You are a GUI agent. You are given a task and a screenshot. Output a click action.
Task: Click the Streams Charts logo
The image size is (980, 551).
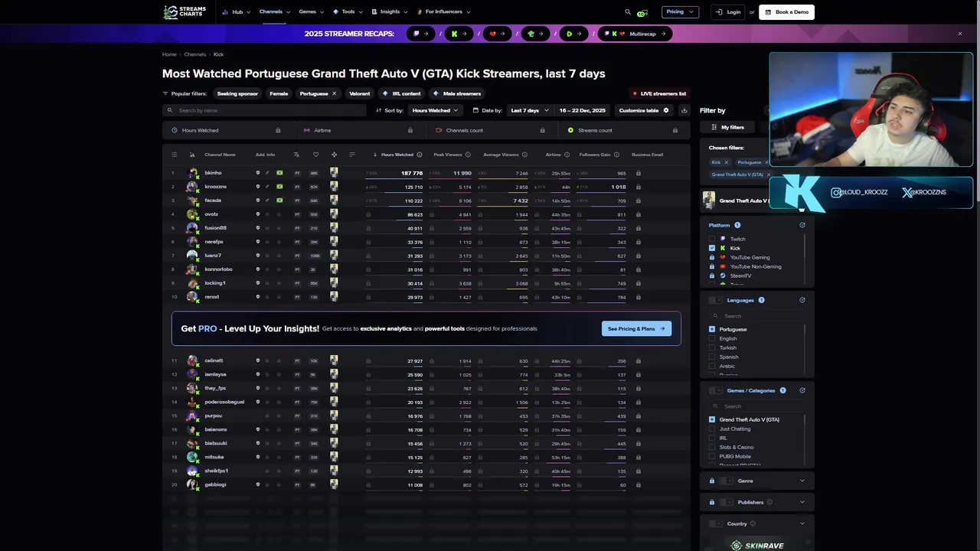pyautogui.click(x=185, y=12)
